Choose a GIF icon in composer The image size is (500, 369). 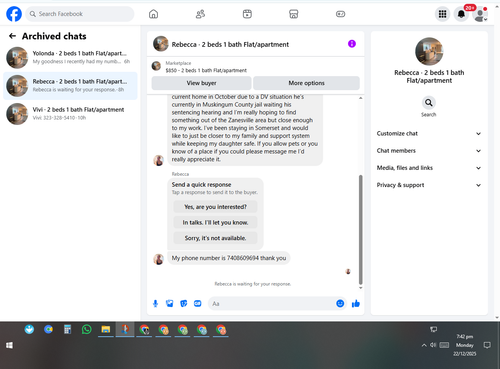tap(198, 304)
